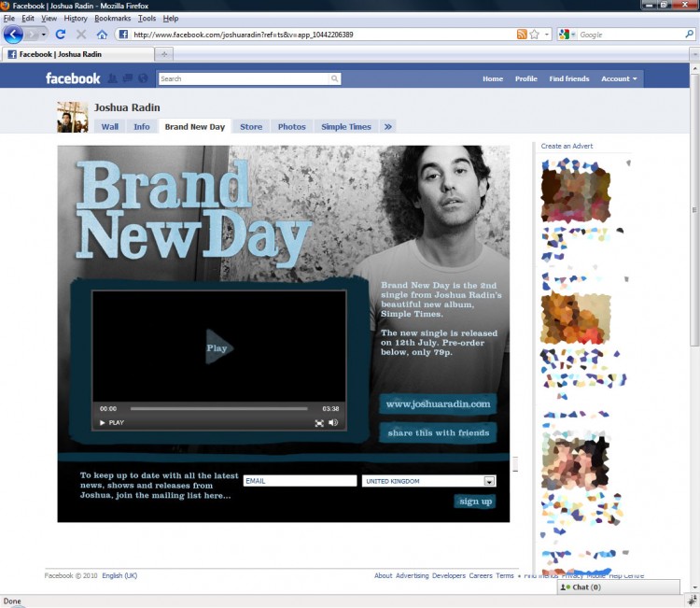Viewport: 700px width, 608px height.
Task: Show more page tabs with double chevron
Action: 388,127
